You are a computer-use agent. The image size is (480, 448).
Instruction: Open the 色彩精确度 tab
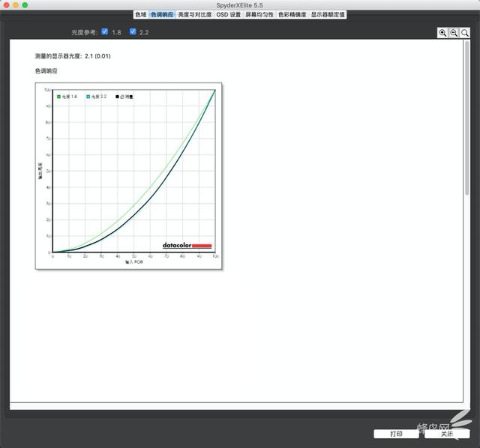292,15
